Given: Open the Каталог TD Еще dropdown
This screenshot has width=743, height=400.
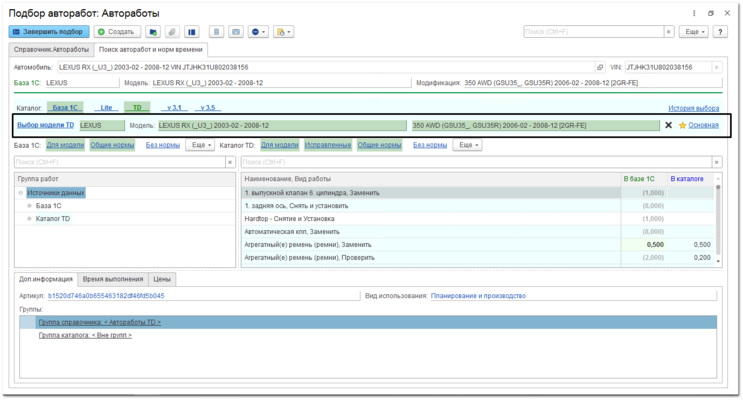Looking at the screenshot, I should [468, 145].
